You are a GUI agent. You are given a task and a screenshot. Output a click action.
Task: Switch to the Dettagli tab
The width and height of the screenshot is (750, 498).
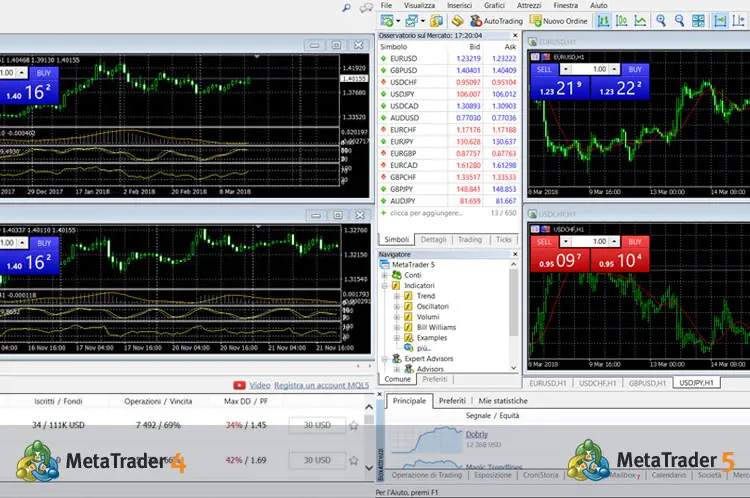tap(433, 239)
